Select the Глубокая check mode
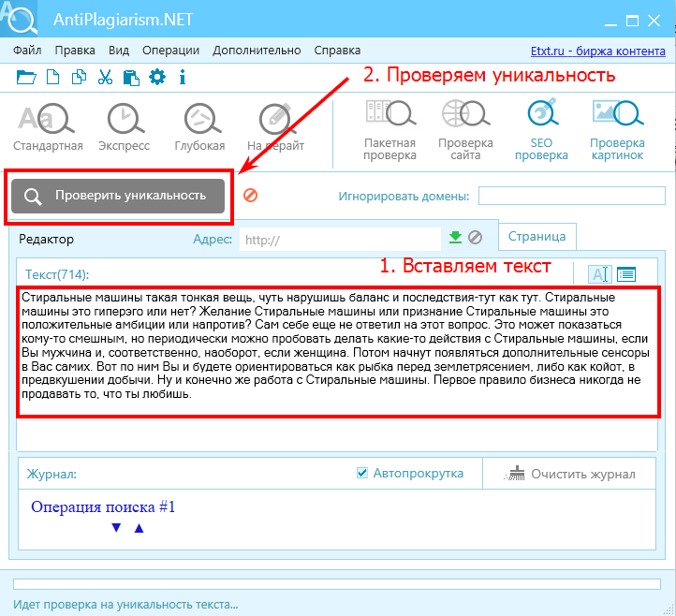676x616 pixels. 199,126
